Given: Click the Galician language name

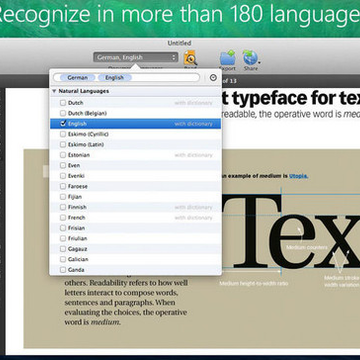Looking at the screenshot, I should coord(78,259).
